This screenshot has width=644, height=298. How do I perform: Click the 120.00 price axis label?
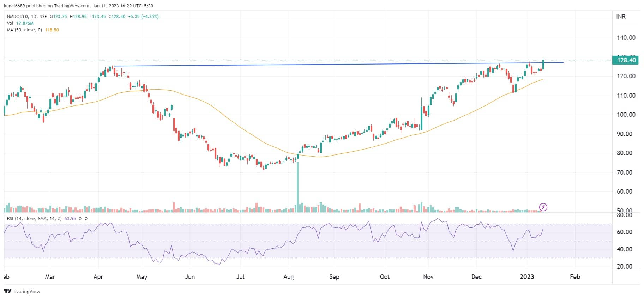(x=626, y=76)
